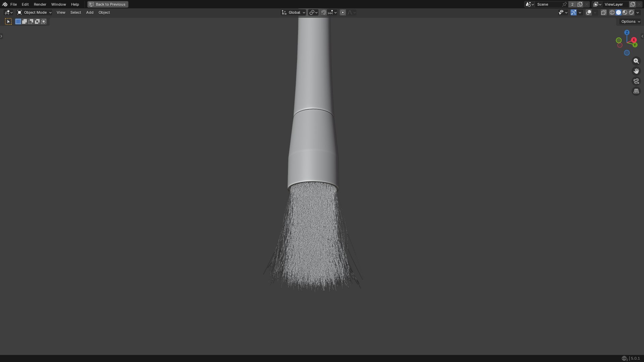The height and width of the screenshot is (362, 644).
Task: Open the shading options popover arrow
Action: 638,12
